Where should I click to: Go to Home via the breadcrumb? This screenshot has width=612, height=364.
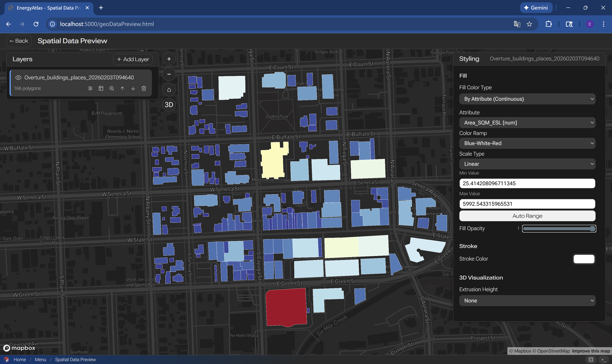pyautogui.click(x=20, y=359)
